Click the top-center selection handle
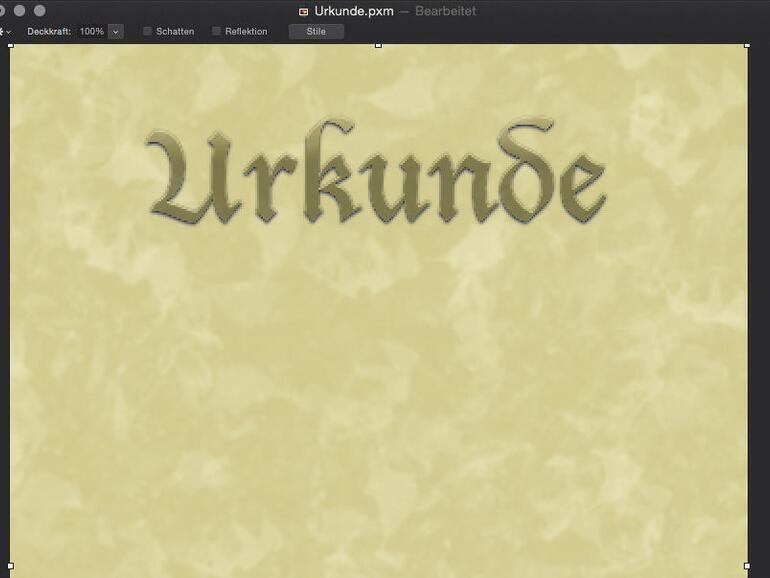The height and width of the screenshot is (578, 770). [378, 45]
